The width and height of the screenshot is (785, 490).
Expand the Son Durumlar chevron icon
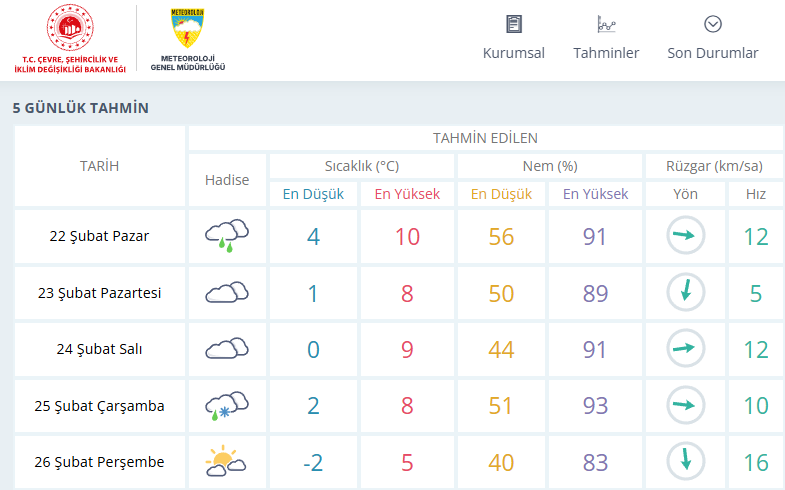713,24
